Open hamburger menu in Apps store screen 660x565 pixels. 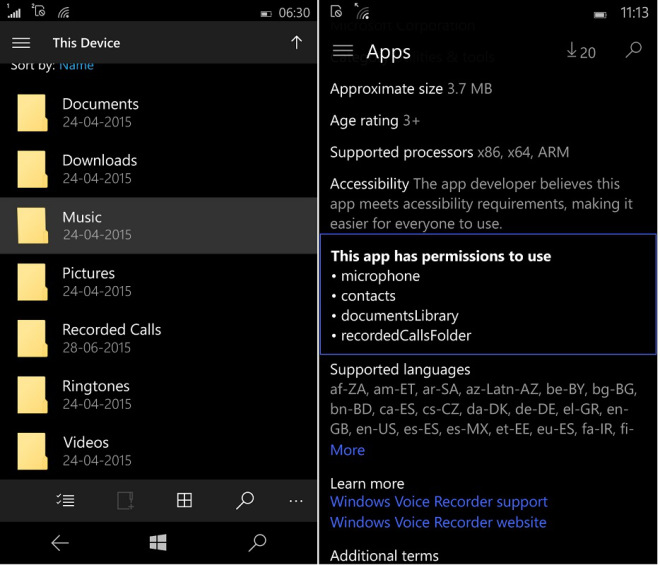(343, 51)
